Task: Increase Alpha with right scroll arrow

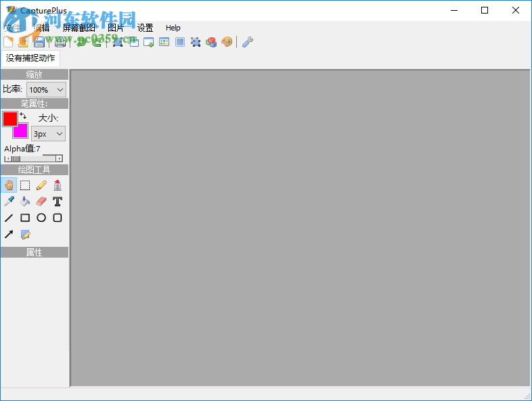Action: pos(60,159)
